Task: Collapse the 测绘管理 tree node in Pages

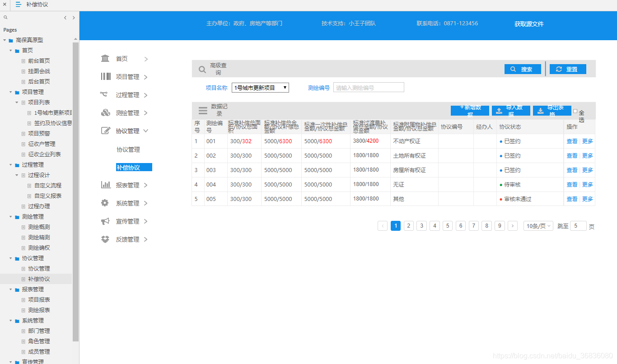Action: (11, 217)
